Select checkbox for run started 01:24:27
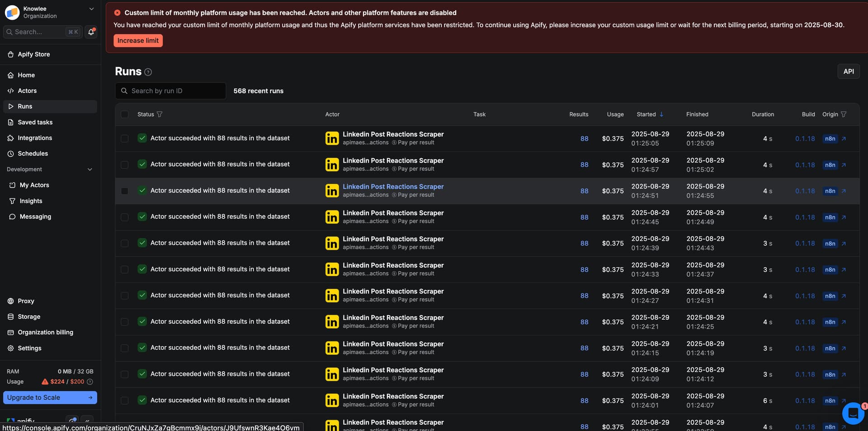This screenshot has height=431, width=868. (x=124, y=296)
